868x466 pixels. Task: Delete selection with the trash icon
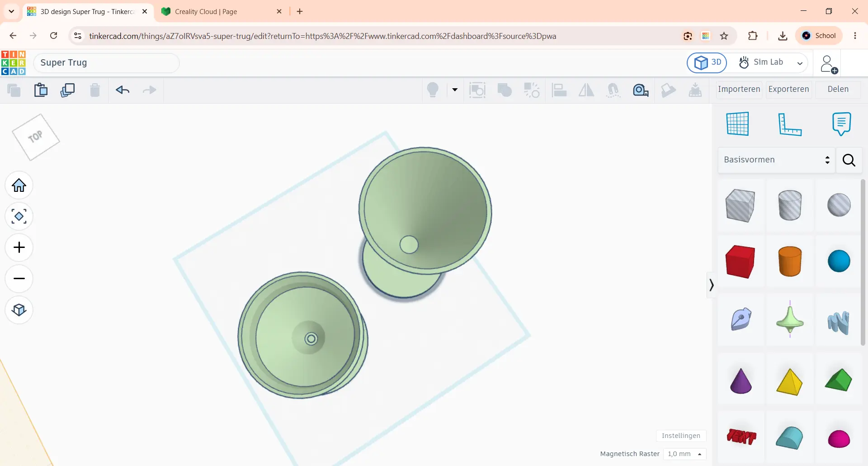pyautogui.click(x=94, y=90)
